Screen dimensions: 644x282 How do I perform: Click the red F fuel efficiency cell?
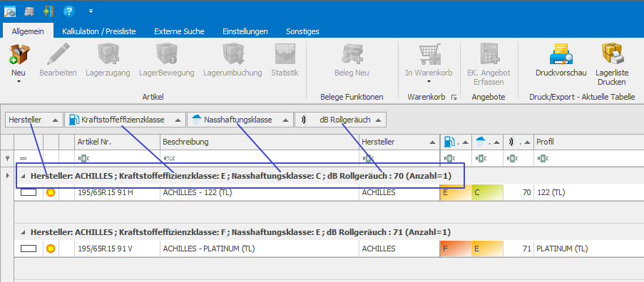456,249
